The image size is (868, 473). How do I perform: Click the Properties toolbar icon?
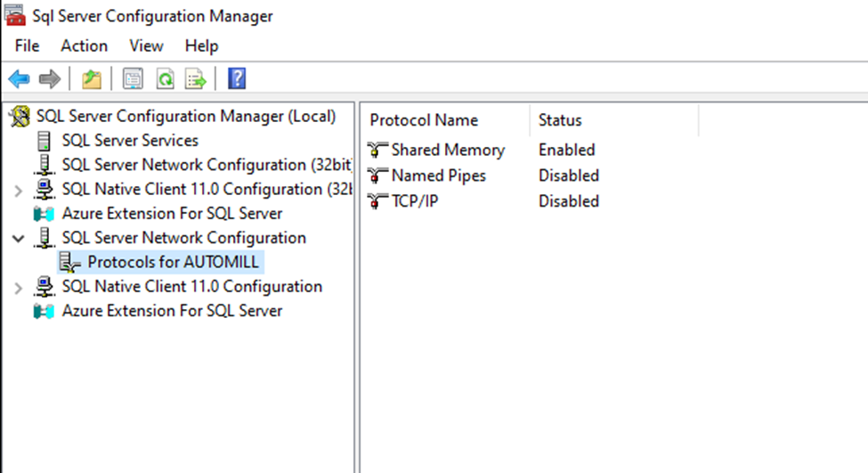(x=133, y=78)
